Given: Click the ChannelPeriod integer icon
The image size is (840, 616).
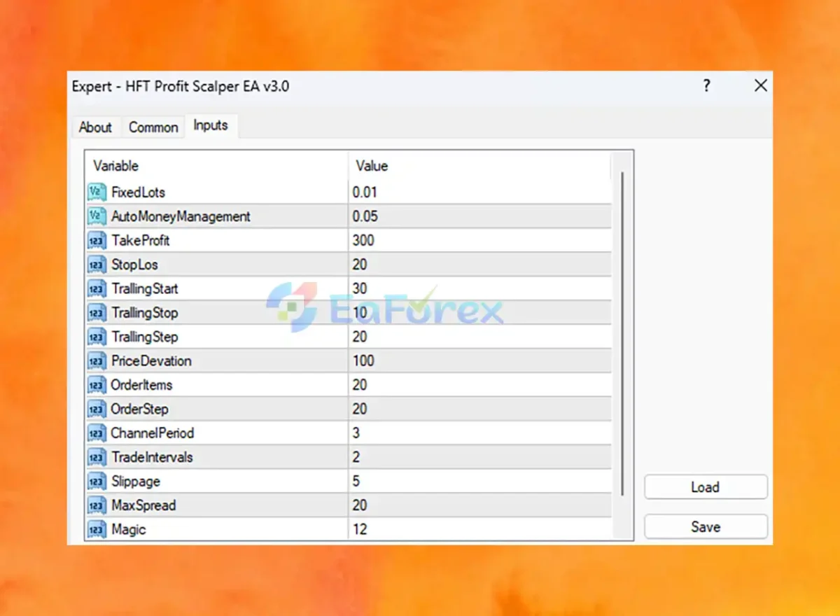Looking at the screenshot, I should 97,433.
